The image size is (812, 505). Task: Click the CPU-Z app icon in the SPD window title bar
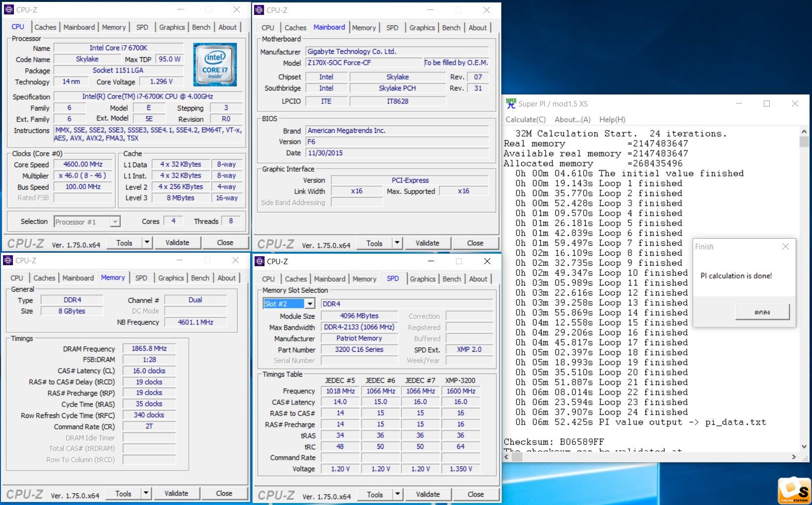point(260,261)
